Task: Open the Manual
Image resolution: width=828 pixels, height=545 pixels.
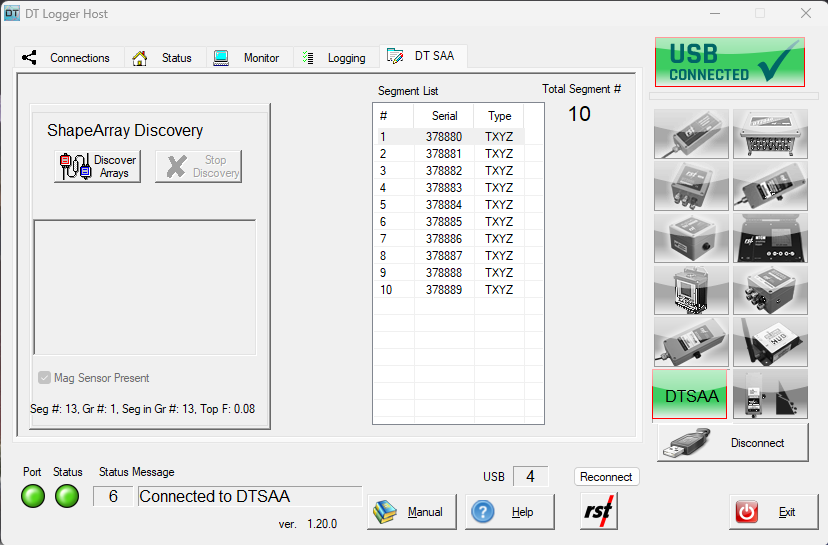Action: tap(412, 512)
